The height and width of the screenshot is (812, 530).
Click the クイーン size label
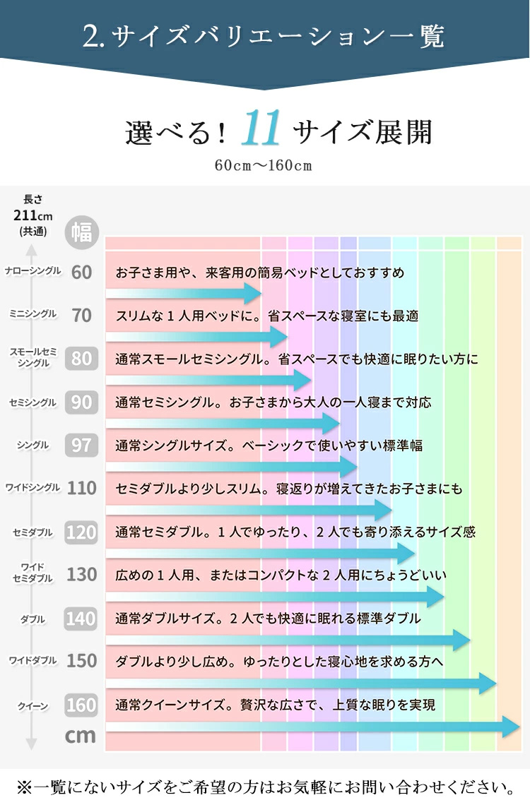pyautogui.click(x=33, y=706)
